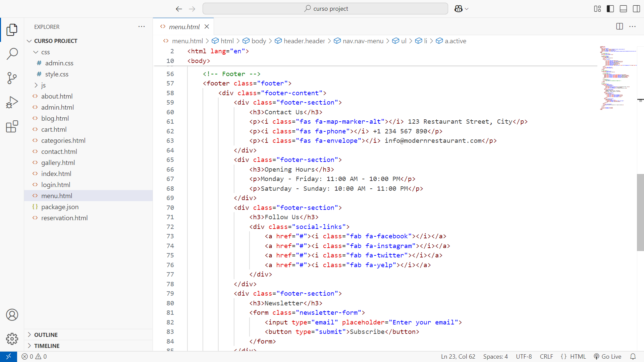Viewport: 644px width, 362px height.
Task: Open remote window indicator in status bar
Action: pyautogui.click(x=8, y=357)
